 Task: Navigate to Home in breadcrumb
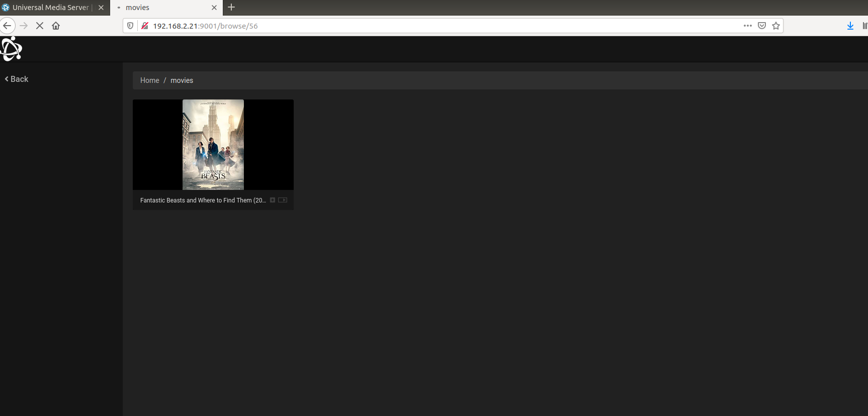point(149,80)
